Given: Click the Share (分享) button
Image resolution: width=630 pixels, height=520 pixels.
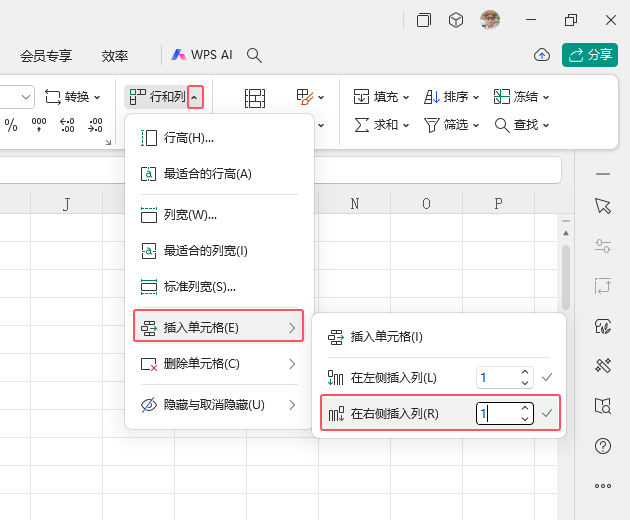Looking at the screenshot, I should point(590,55).
